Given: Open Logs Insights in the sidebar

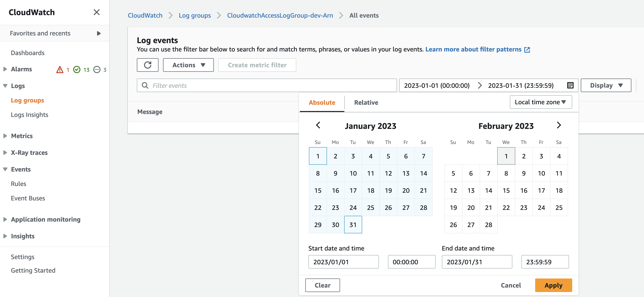Looking at the screenshot, I should point(30,115).
